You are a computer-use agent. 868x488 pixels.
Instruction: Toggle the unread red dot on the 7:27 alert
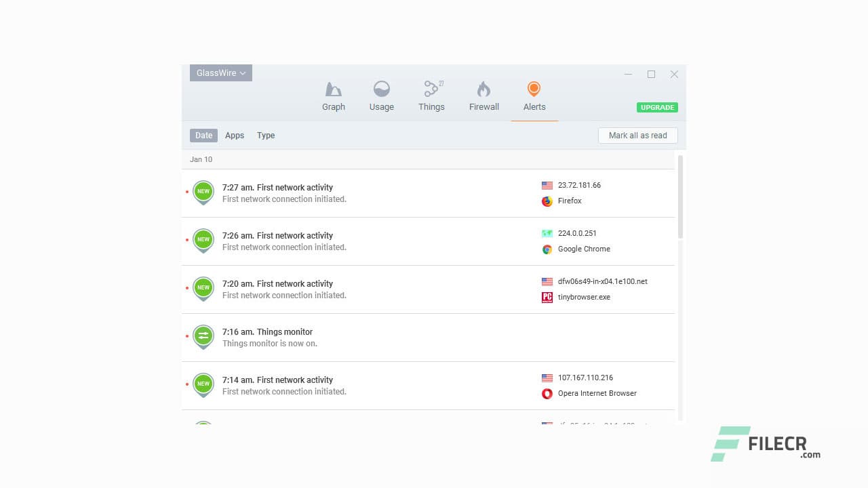click(189, 192)
